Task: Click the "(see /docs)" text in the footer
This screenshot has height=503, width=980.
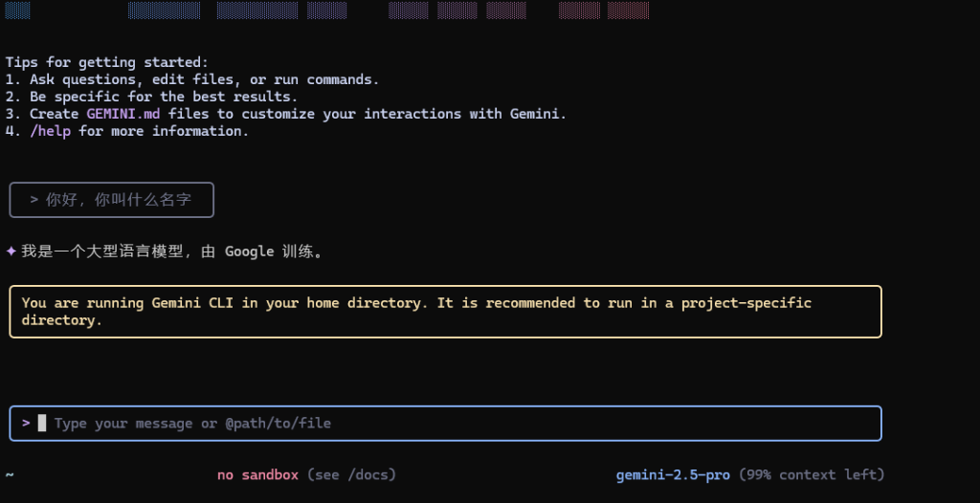Action: (351, 475)
